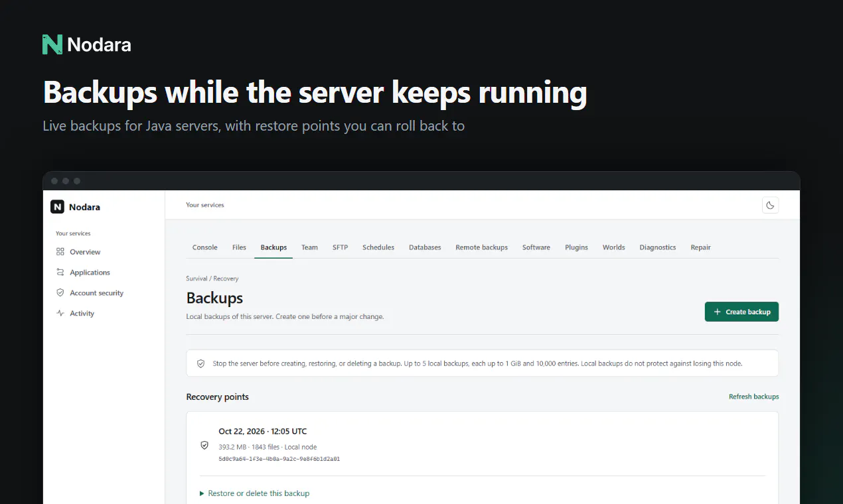The image size is (843, 504).
Task: Click the 'Oct 22, 2026 · 12:05 UTC' backup title
Action: [263, 432]
